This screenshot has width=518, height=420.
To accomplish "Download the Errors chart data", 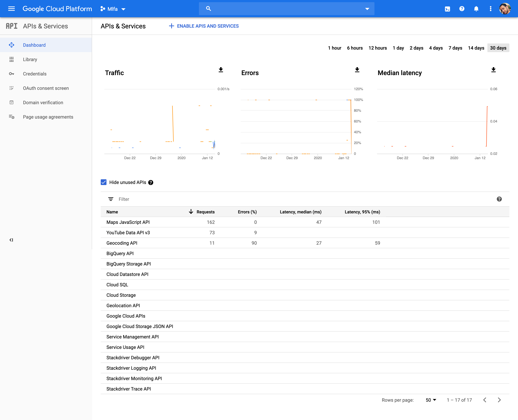I will click(x=357, y=70).
